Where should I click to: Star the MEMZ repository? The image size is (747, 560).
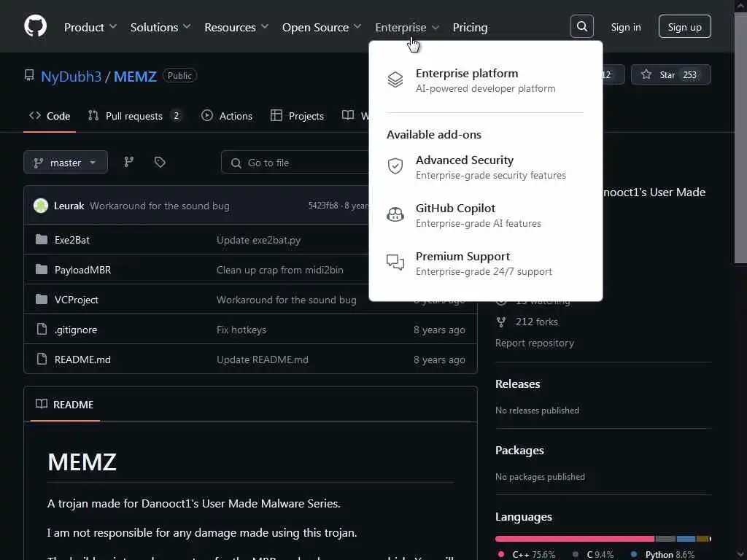(671, 74)
